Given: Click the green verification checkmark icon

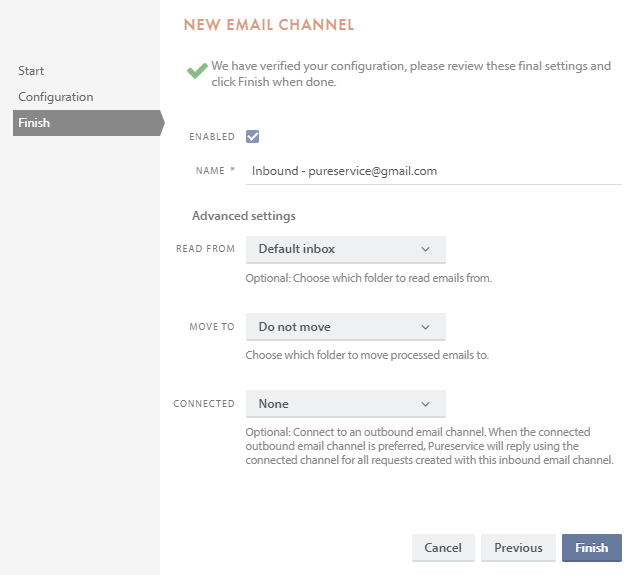Looking at the screenshot, I should point(197,72).
